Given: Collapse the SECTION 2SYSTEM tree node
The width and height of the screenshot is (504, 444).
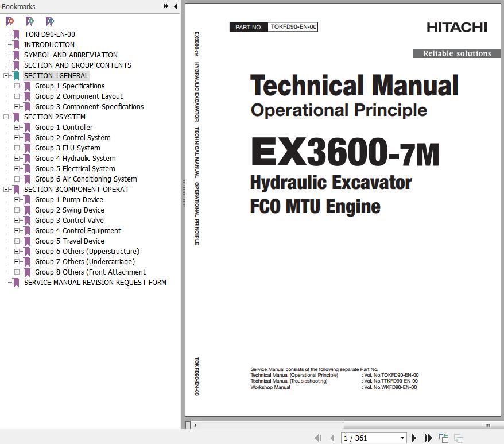Looking at the screenshot, I should [x=6, y=117].
